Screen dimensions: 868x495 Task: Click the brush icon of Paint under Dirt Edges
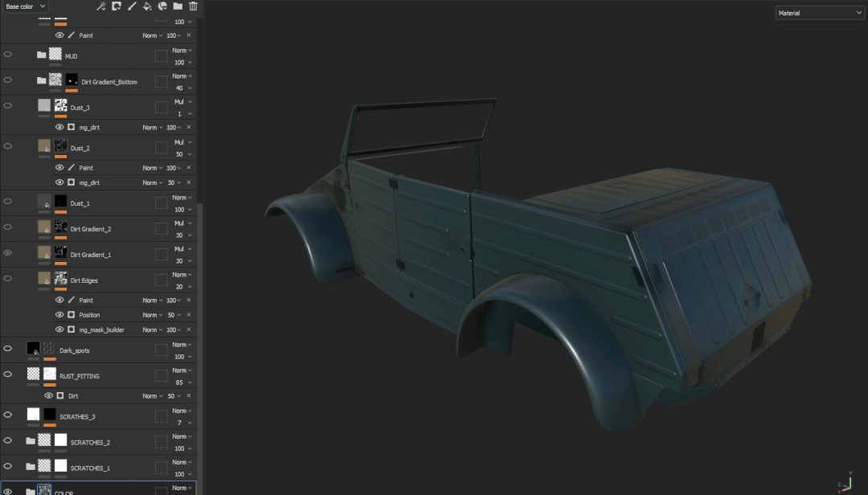pos(72,300)
